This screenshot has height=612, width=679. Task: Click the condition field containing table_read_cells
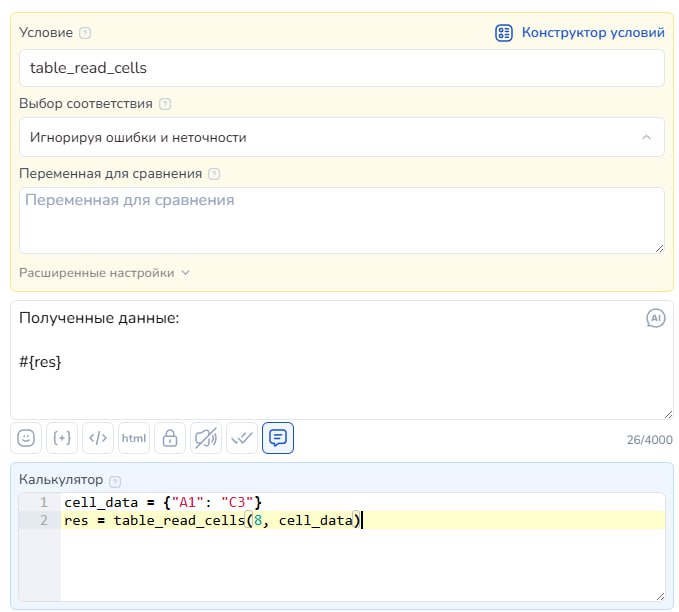coord(341,68)
